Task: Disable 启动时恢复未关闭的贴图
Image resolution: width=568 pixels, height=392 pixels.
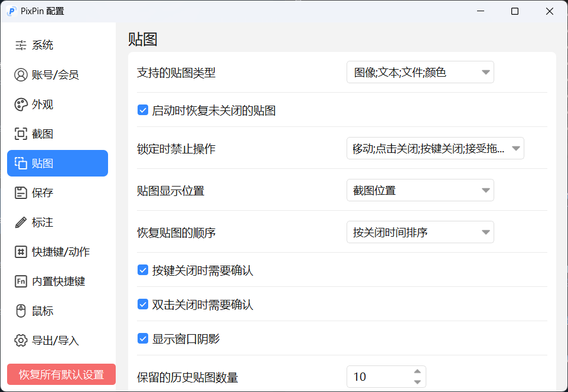Action: tap(142, 109)
